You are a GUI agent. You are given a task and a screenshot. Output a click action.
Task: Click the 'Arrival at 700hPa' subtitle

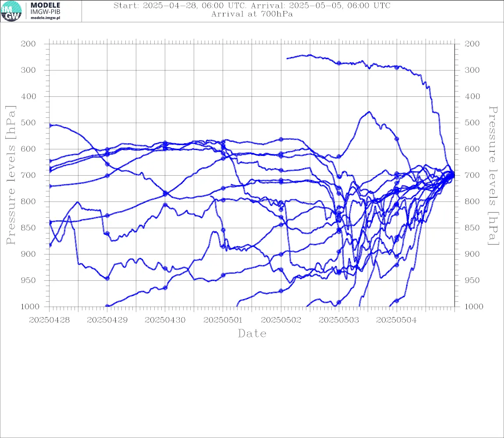point(252,14)
